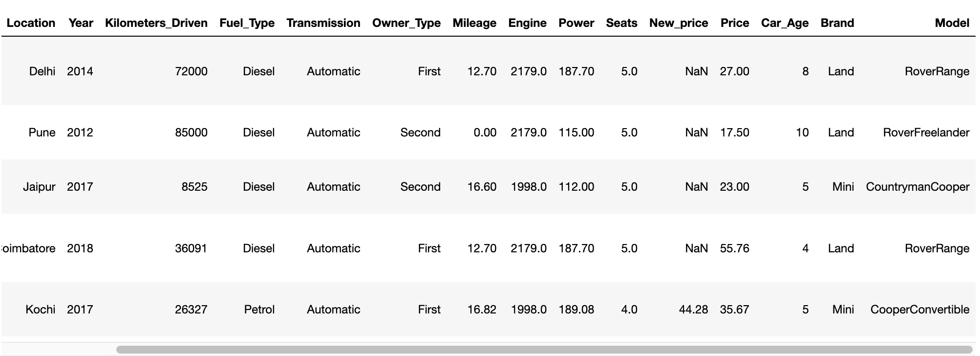This screenshot has height=356, width=980.
Task: Click the New_price column header
Action: pyautogui.click(x=678, y=23)
